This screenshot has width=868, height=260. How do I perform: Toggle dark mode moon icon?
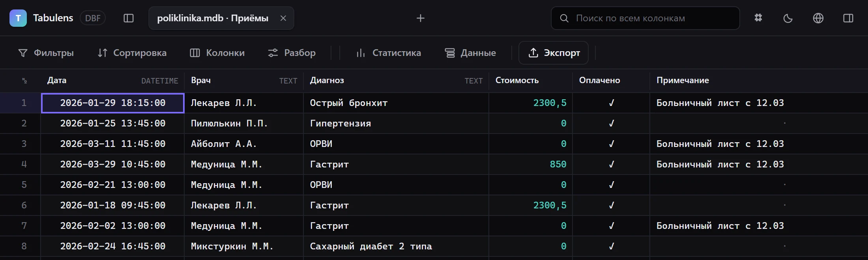click(788, 18)
